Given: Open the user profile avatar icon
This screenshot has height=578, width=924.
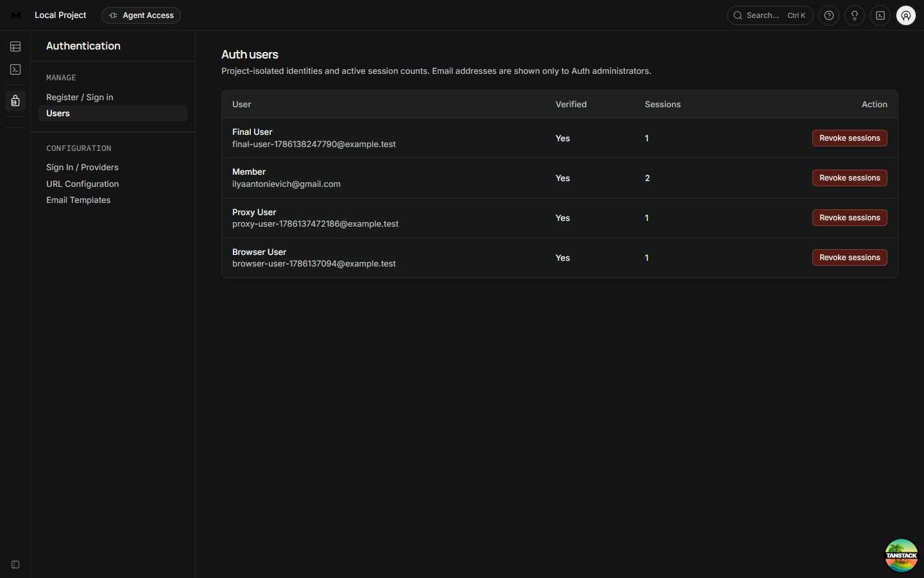Looking at the screenshot, I should click(906, 15).
